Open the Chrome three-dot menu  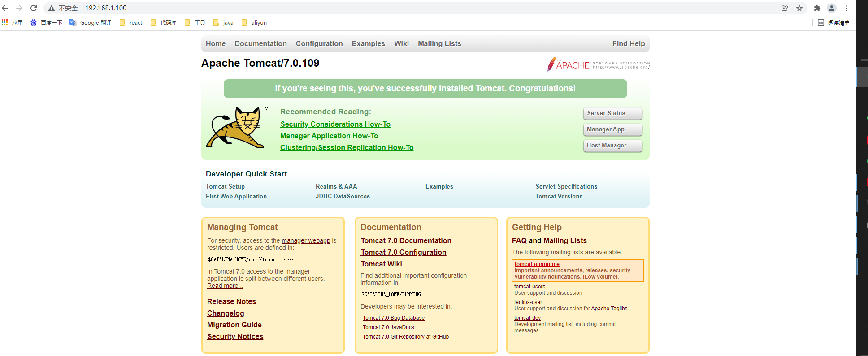(846, 8)
